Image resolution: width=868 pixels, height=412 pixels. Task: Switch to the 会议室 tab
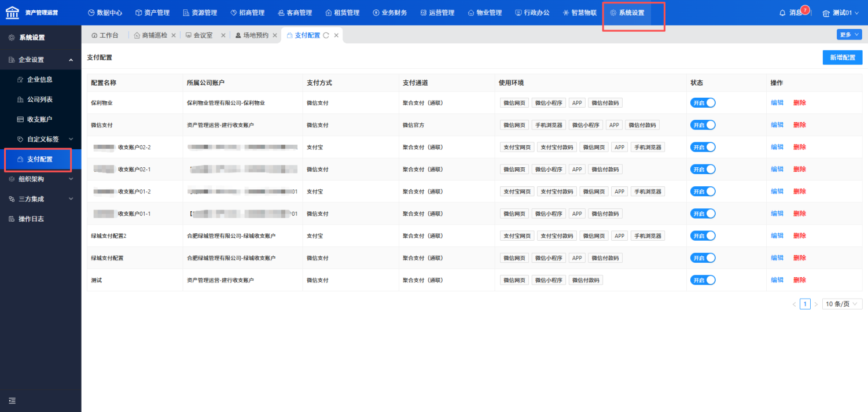(203, 35)
